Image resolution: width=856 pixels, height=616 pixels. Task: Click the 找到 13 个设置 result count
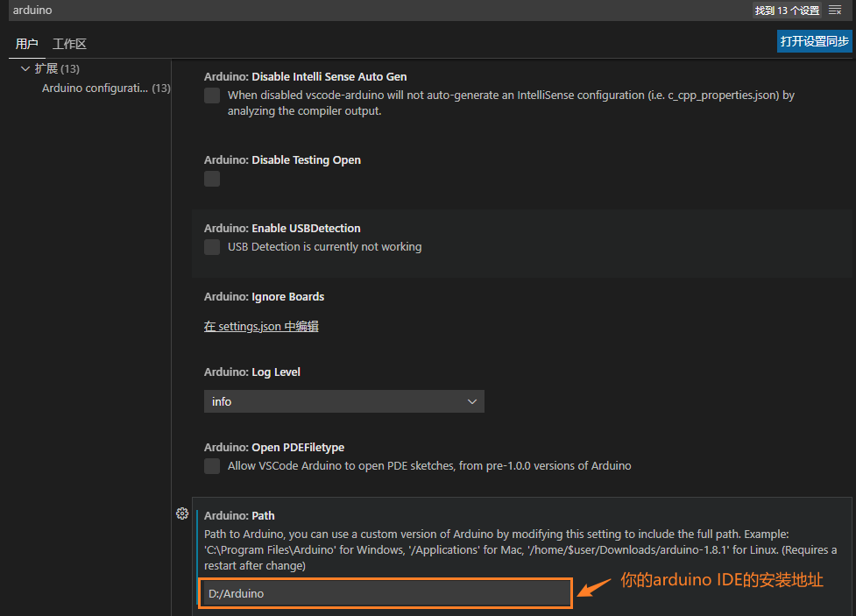(x=787, y=11)
